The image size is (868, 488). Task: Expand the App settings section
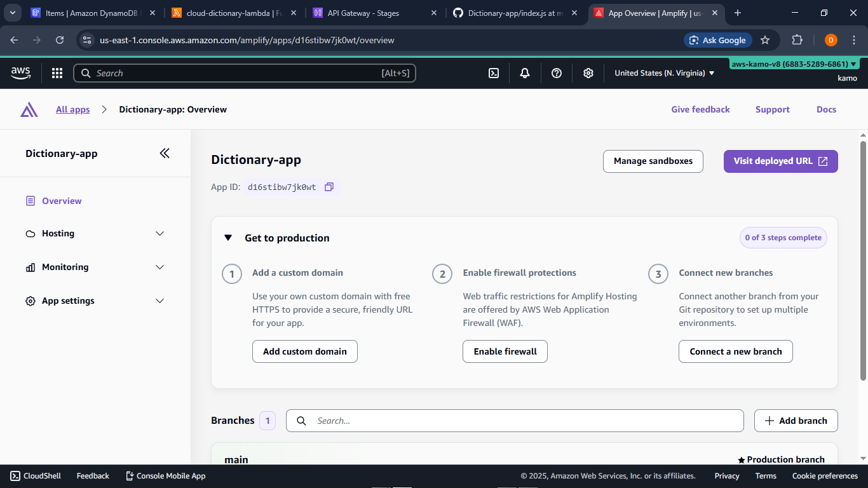coord(95,301)
